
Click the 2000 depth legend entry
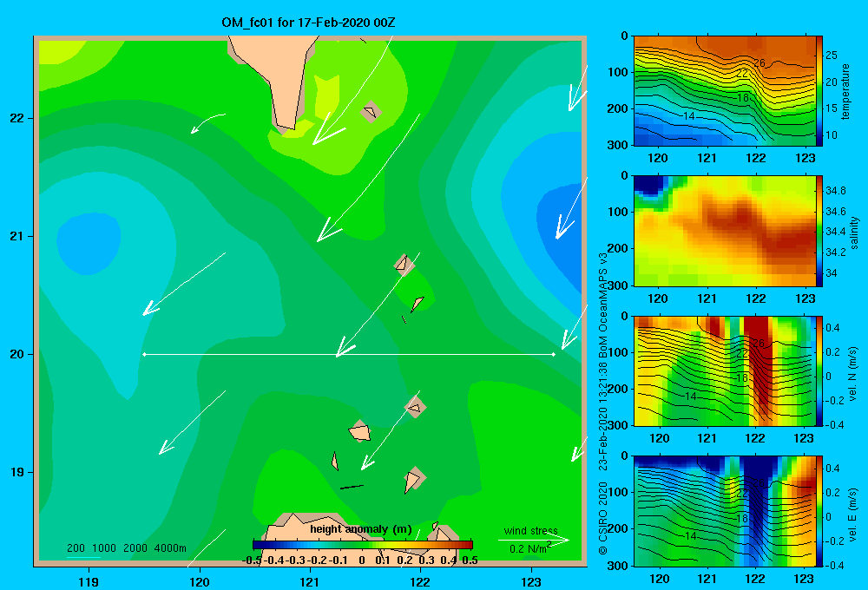135,548
